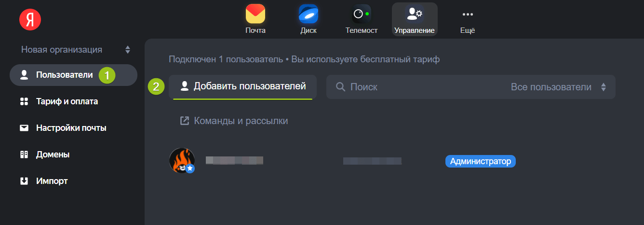This screenshot has width=644, height=225.
Task: Expand the Новая организация switcher arrows
Action: pos(128,50)
